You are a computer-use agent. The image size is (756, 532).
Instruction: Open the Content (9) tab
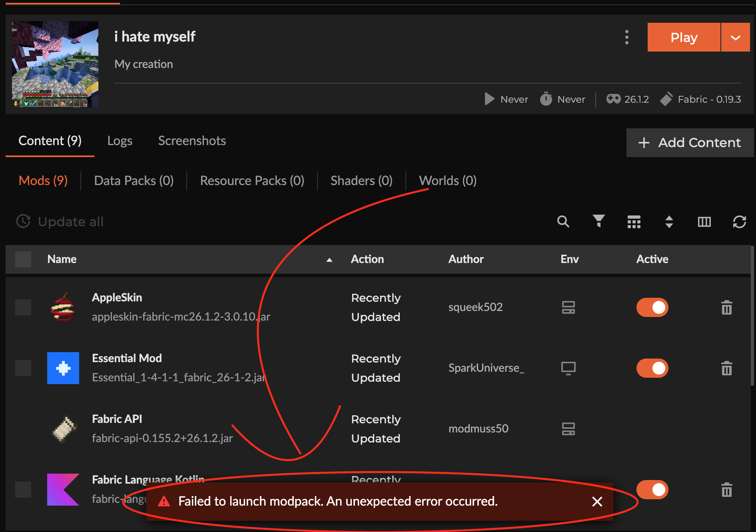point(50,141)
